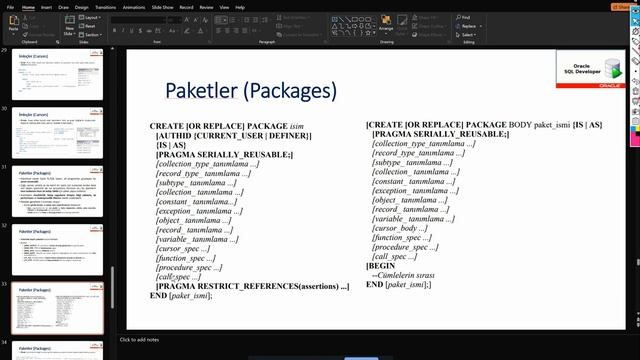Click the text highlight color icon

coord(187,31)
